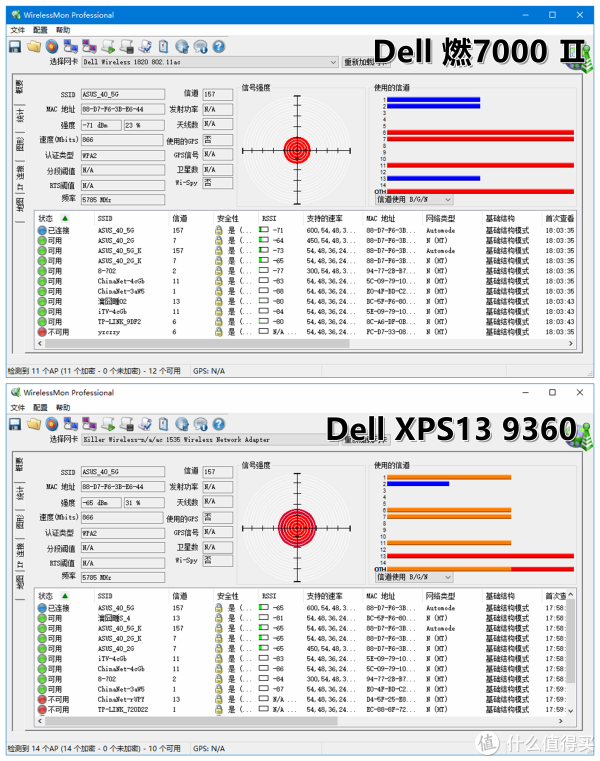Open the 选择网卡 adapter dropdown in upper window
This screenshot has height=761, width=600.
(210, 62)
